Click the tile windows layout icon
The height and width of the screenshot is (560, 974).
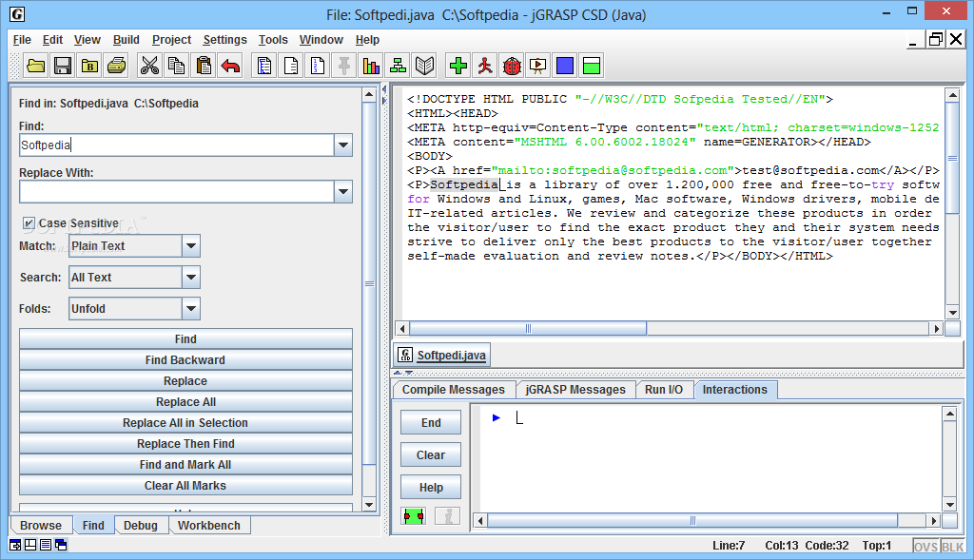click(x=30, y=545)
